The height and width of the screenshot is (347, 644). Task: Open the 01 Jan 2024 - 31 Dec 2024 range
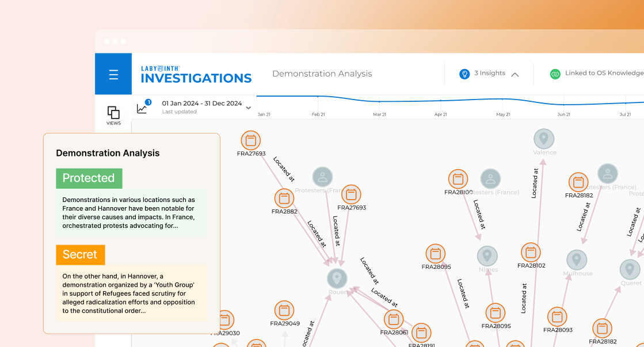tap(201, 104)
